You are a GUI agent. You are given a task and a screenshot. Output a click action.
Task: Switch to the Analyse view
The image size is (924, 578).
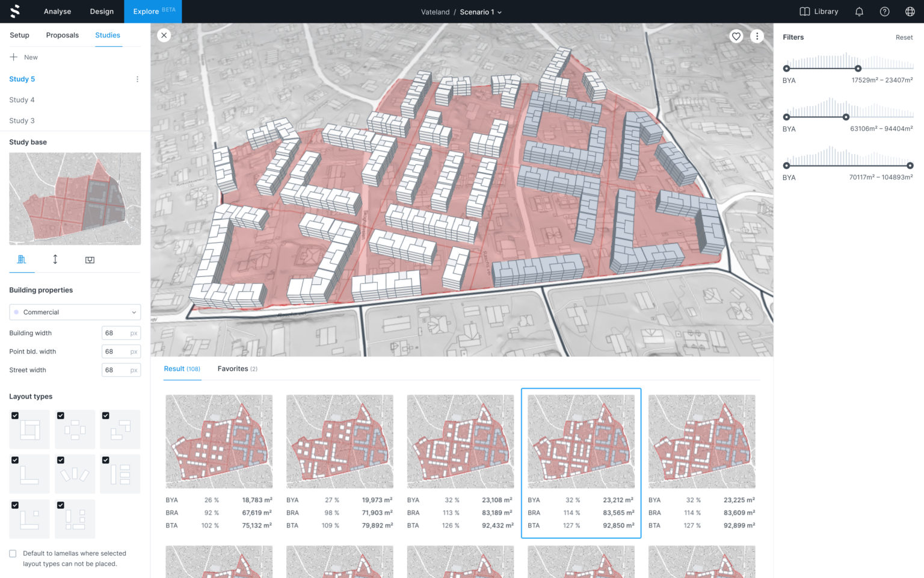click(57, 11)
